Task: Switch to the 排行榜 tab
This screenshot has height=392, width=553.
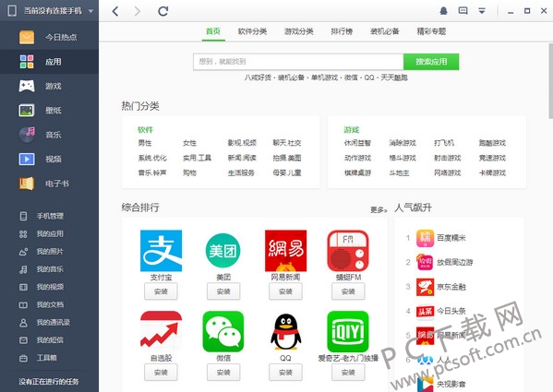Action: point(342,31)
